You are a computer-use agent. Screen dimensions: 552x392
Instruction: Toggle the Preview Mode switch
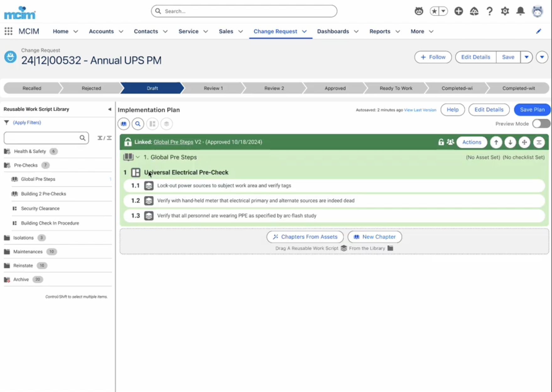tap(541, 124)
